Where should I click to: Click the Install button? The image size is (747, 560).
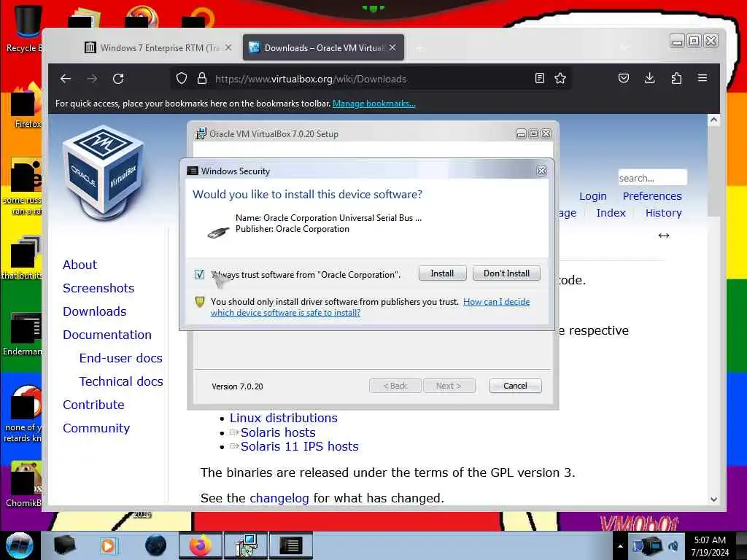pyautogui.click(x=442, y=273)
